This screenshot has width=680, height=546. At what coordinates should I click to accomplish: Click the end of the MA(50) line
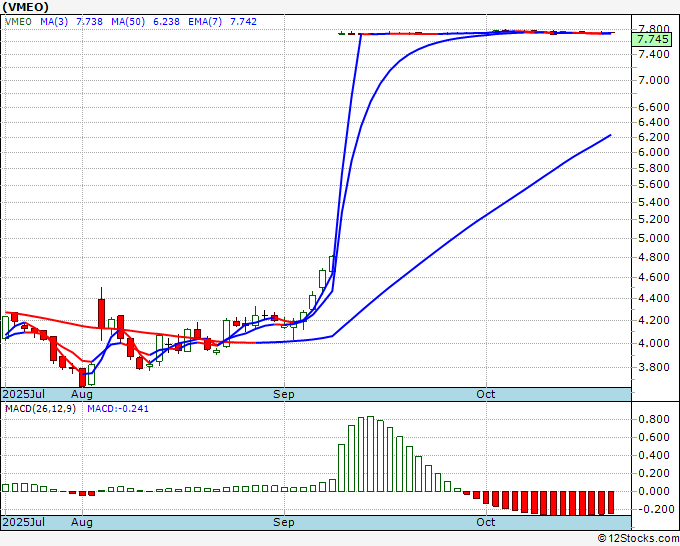tap(610, 135)
